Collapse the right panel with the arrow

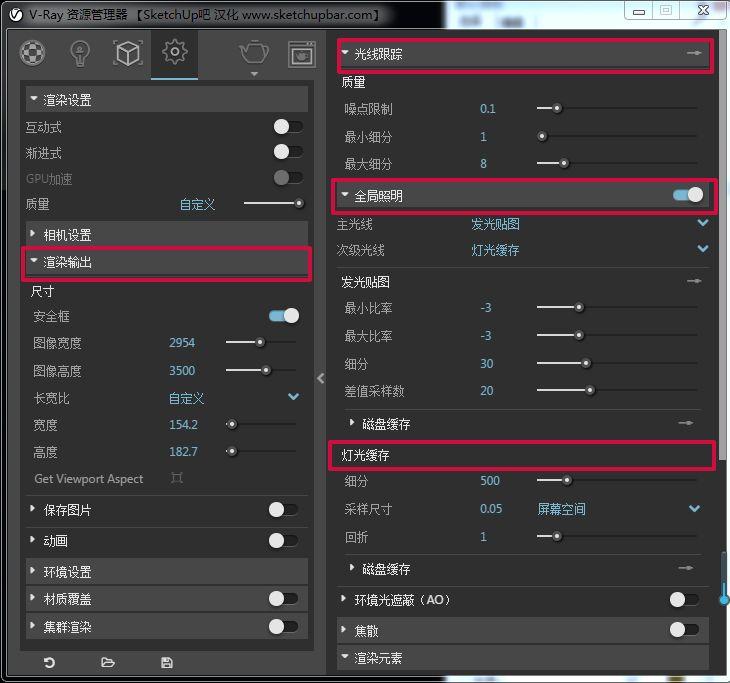coord(320,378)
